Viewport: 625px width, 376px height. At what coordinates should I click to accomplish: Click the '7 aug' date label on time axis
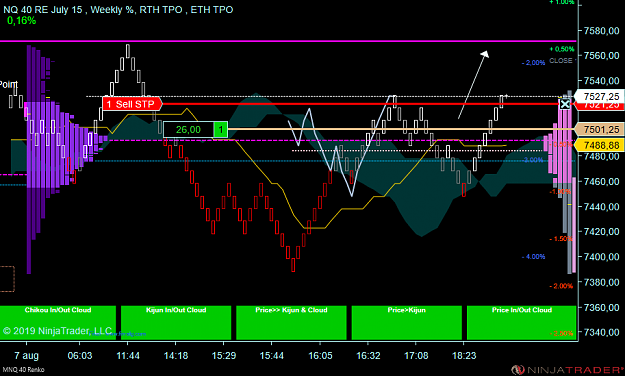click(26, 355)
